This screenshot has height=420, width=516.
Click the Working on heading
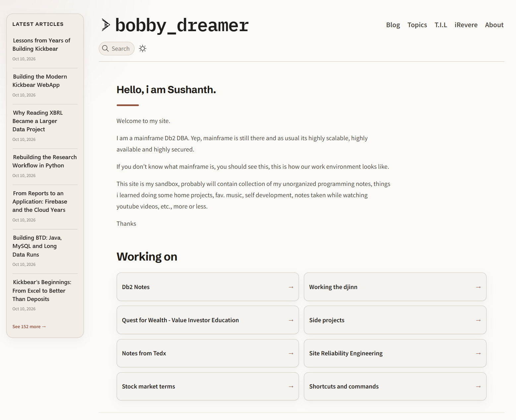pos(147,257)
